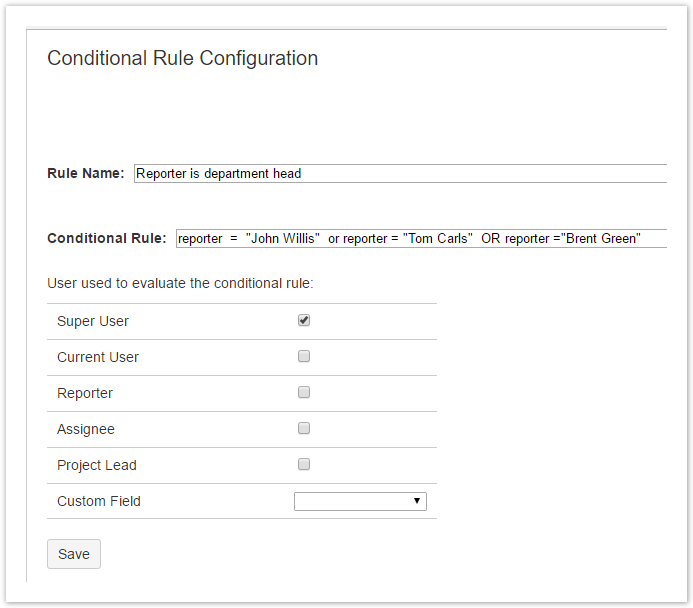693x608 pixels.
Task: Click the bold Conditional Rule label
Action: tap(107, 238)
